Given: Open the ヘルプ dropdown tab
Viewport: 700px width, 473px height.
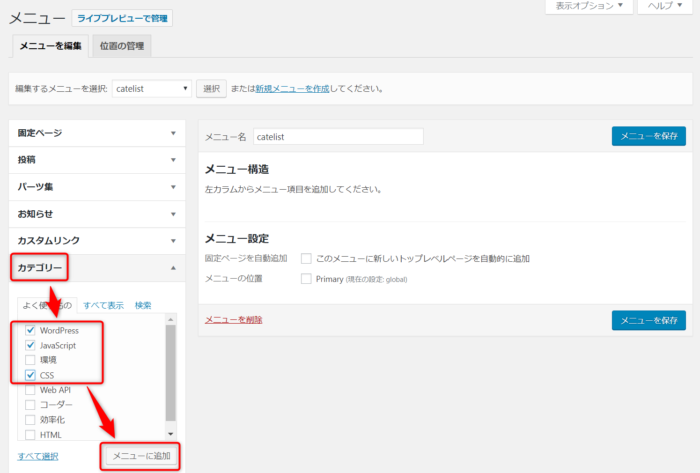Looking at the screenshot, I should 662,6.
